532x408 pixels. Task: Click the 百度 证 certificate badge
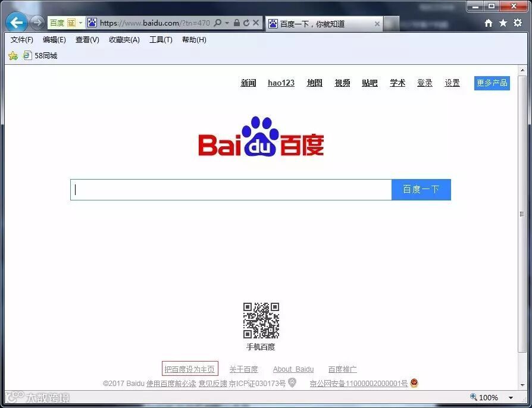pyautogui.click(x=62, y=23)
